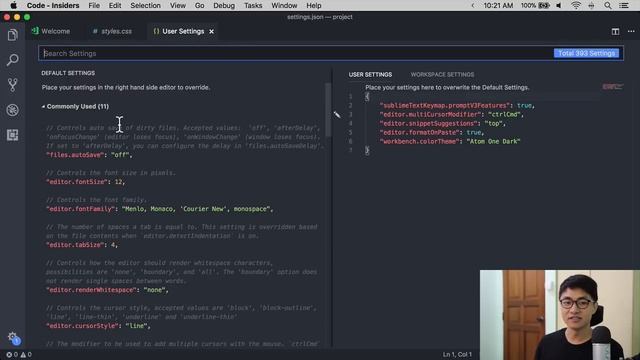Click the Ln 1, Col 1 status bar entry
Viewport: 640px width, 360px height.
point(457,355)
